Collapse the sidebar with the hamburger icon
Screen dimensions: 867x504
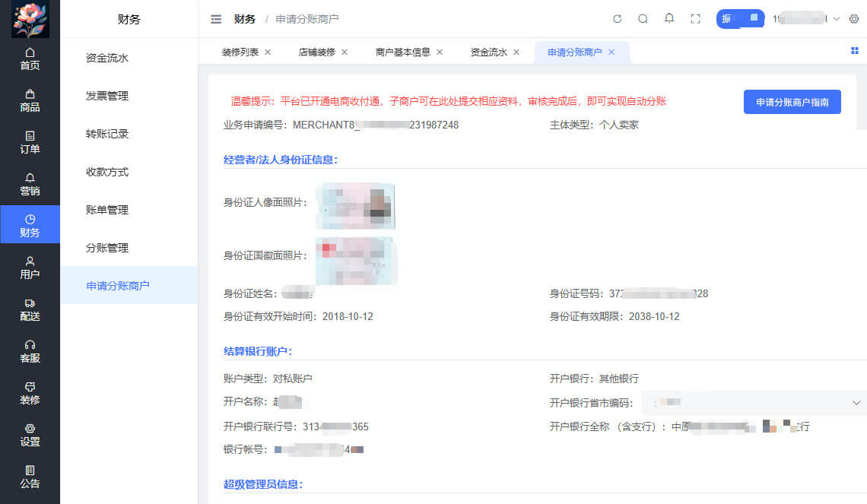pos(216,19)
